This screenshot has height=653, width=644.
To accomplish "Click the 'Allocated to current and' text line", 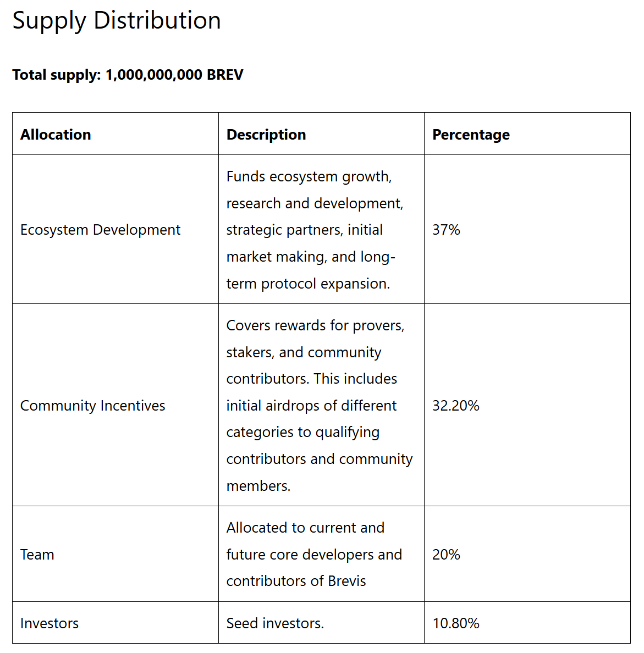I will pyautogui.click(x=305, y=528).
